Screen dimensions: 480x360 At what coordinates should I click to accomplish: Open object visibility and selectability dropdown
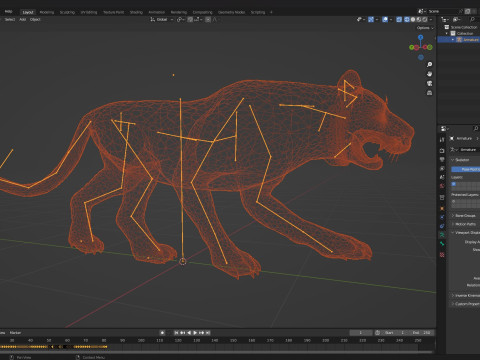point(361,20)
